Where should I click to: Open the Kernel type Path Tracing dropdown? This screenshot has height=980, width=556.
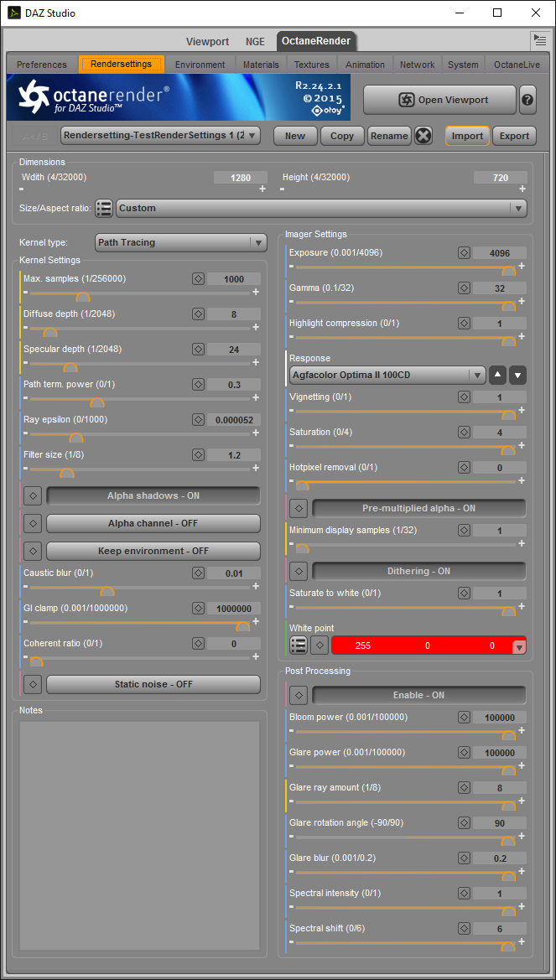(181, 242)
